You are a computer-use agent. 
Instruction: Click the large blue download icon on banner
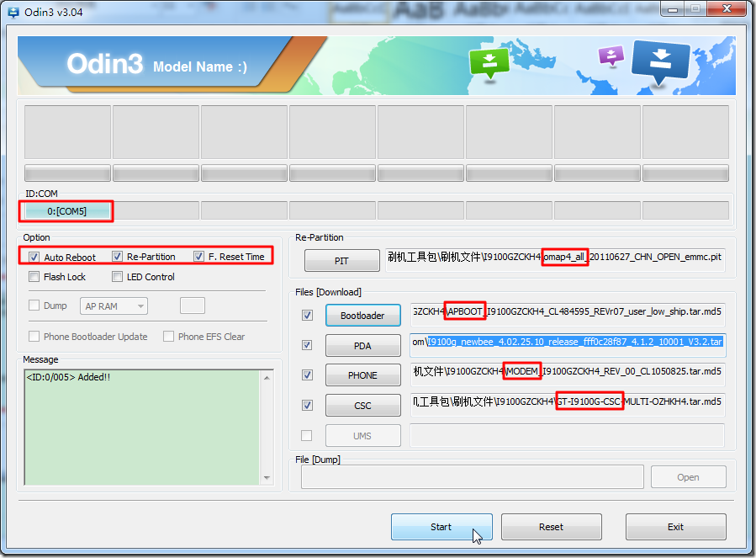click(x=660, y=61)
